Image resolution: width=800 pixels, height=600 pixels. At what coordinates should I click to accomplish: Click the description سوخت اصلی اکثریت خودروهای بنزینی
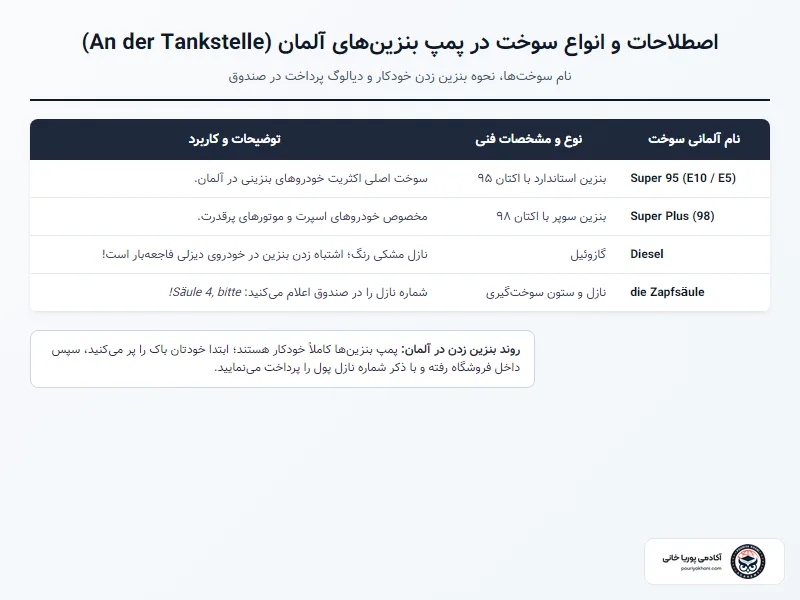(x=311, y=178)
